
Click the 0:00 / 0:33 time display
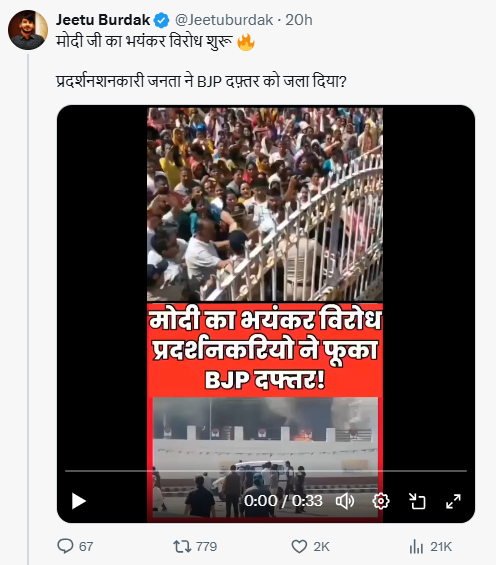[283, 501]
